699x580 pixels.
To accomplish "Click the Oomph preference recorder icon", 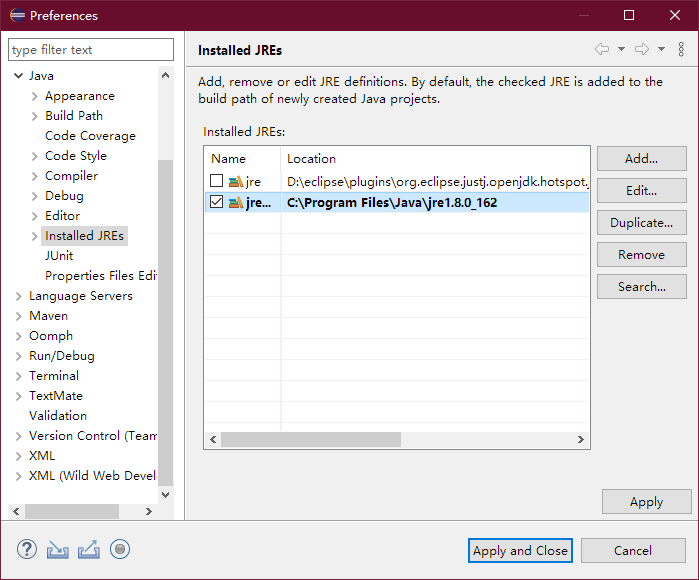I will [120, 549].
